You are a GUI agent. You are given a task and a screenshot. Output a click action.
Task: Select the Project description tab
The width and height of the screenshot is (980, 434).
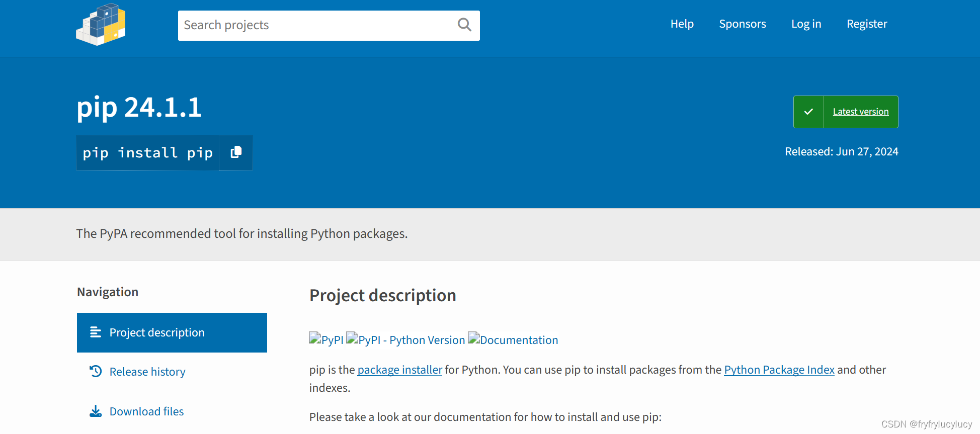tap(157, 332)
